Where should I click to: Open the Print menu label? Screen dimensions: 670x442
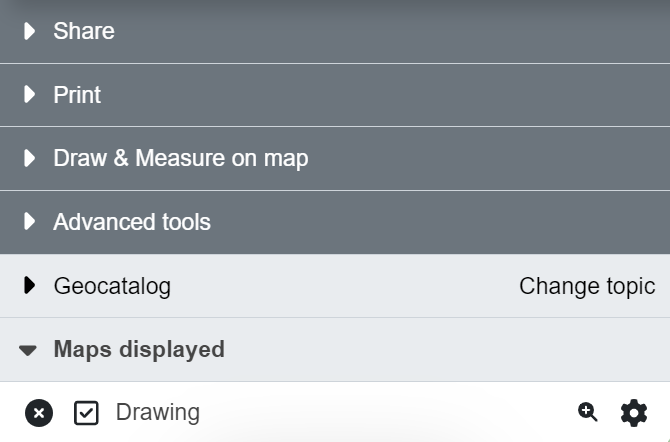pos(77,95)
